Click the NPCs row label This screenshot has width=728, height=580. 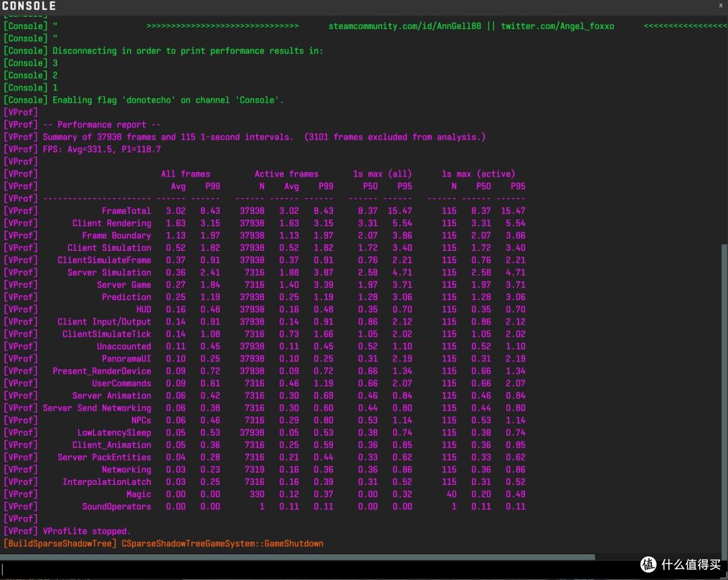[x=141, y=420]
